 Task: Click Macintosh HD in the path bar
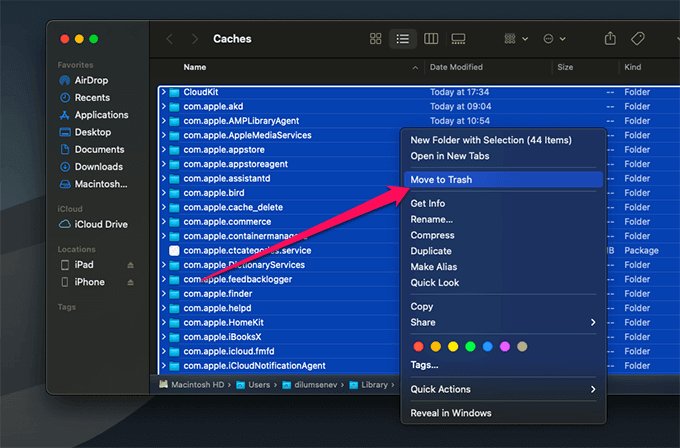pos(192,385)
